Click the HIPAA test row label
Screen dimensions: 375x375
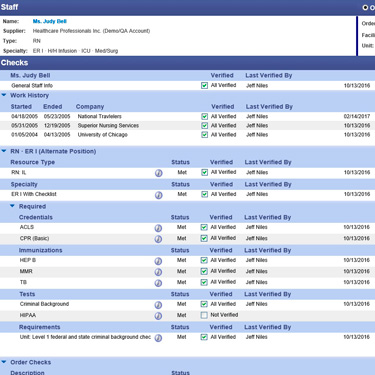tap(28, 315)
